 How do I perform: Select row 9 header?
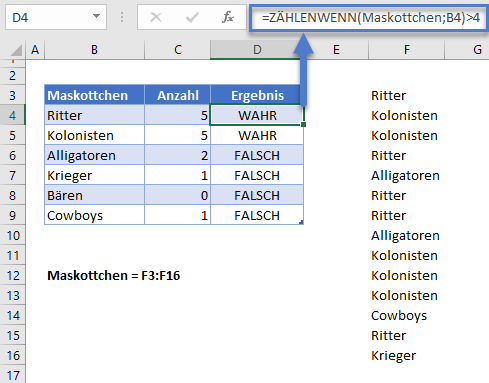(13, 215)
